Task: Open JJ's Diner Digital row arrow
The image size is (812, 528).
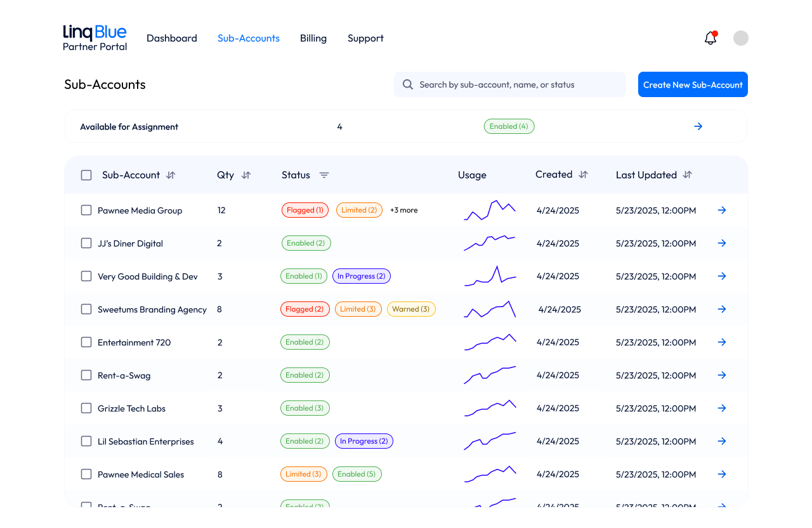Action: (722, 243)
